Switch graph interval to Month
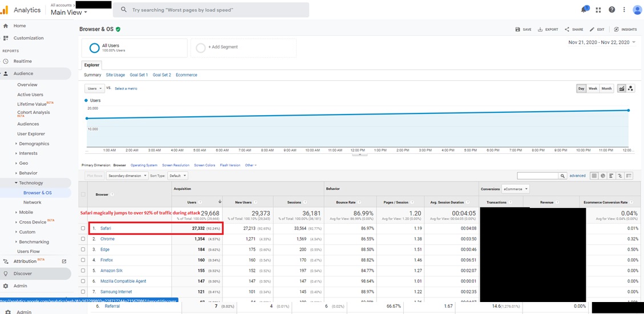644x314 pixels. 606,88
